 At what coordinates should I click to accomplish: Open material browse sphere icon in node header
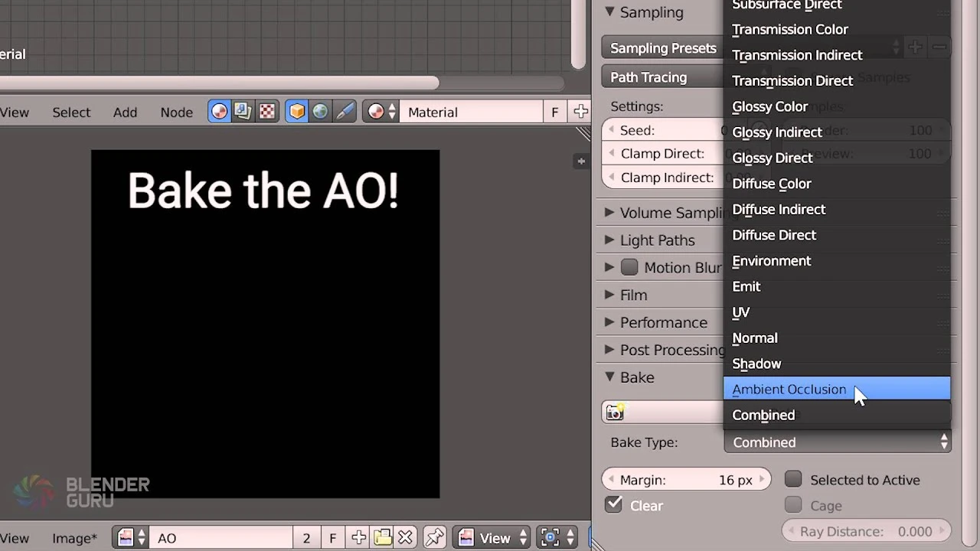pyautogui.click(x=381, y=112)
